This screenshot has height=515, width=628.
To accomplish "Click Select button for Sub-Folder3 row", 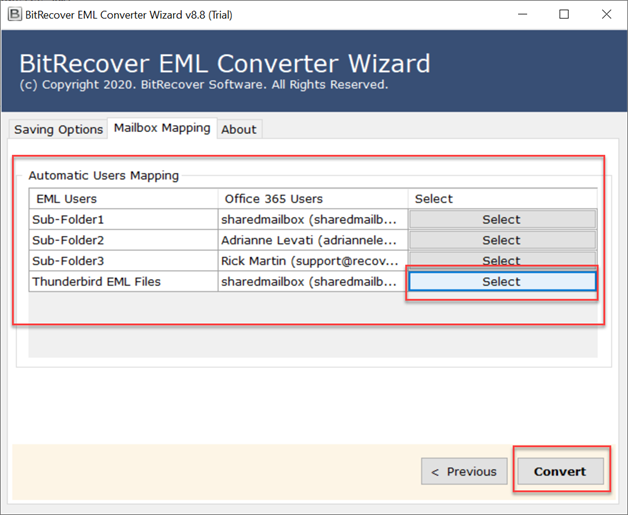I will 502,259.
